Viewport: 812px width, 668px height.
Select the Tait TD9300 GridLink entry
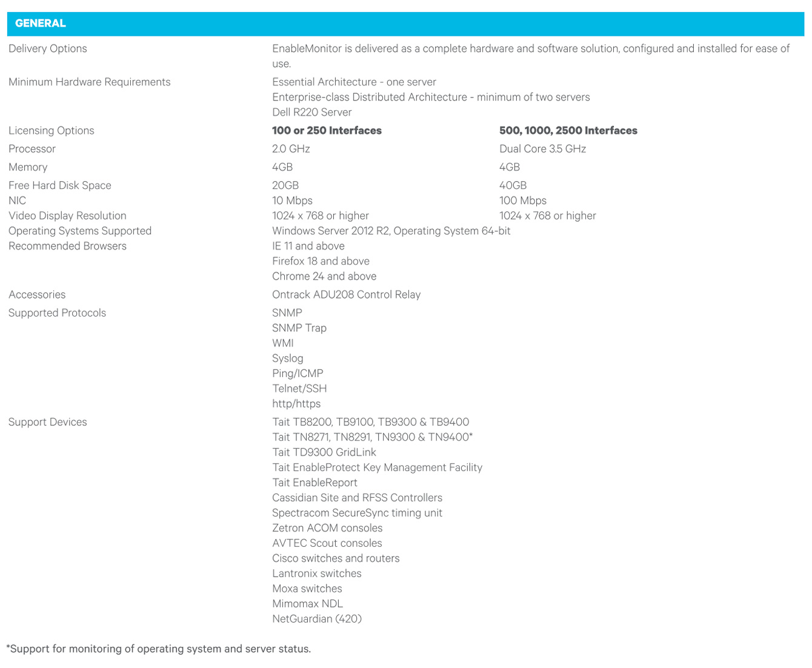click(324, 452)
